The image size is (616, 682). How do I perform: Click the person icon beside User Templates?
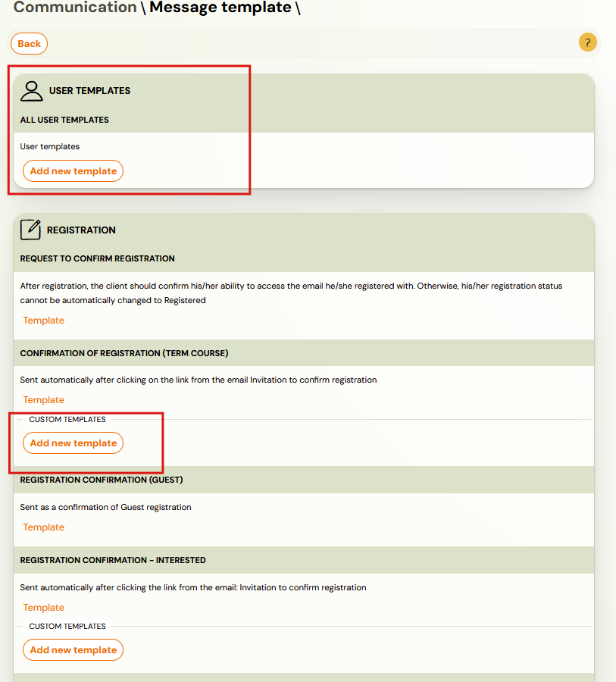click(x=32, y=91)
